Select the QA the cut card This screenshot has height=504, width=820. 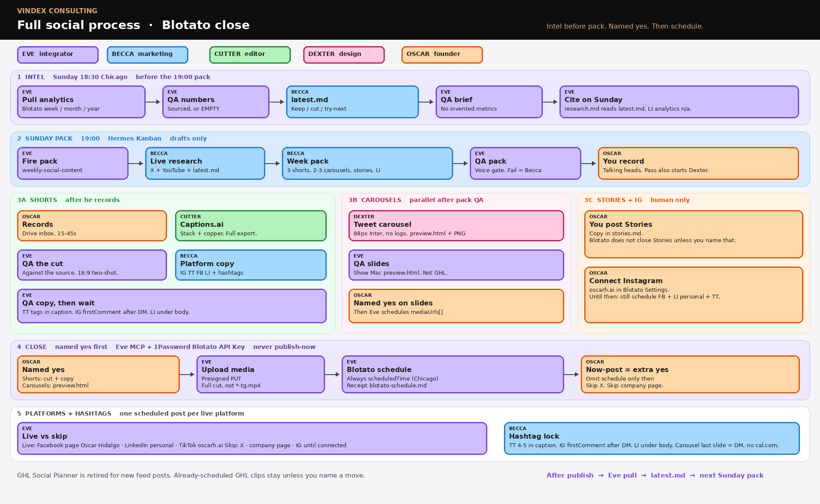92,265
